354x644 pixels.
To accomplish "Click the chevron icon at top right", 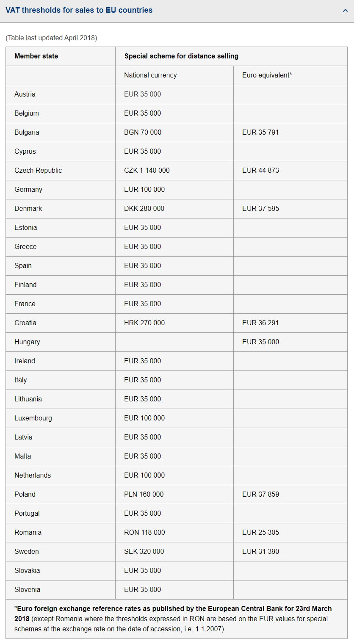I will tap(345, 10).
